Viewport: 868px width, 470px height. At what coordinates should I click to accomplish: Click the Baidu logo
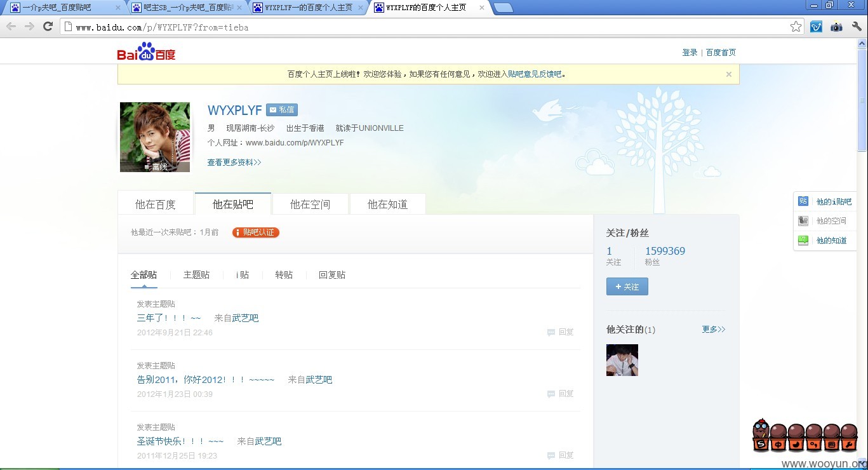pyautogui.click(x=146, y=52)
